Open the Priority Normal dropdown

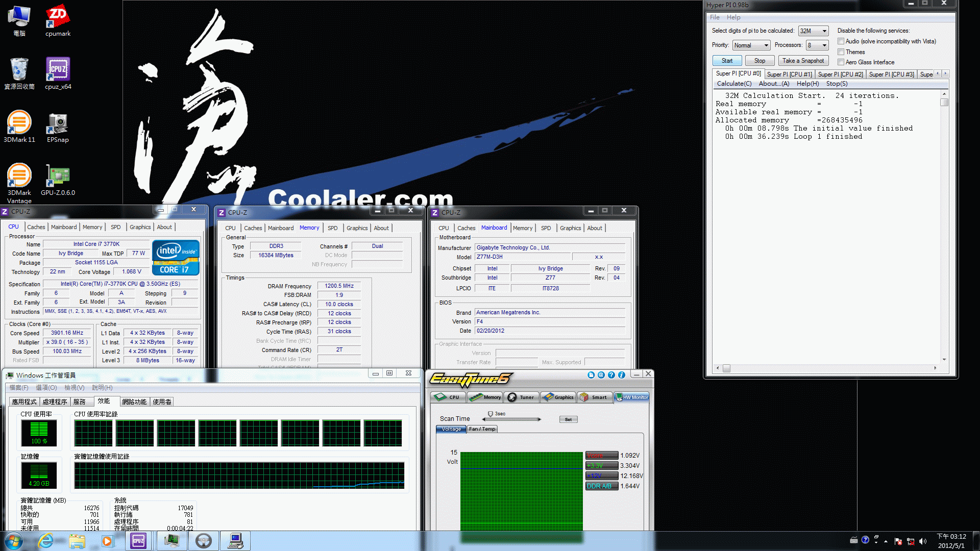point(751,45)
